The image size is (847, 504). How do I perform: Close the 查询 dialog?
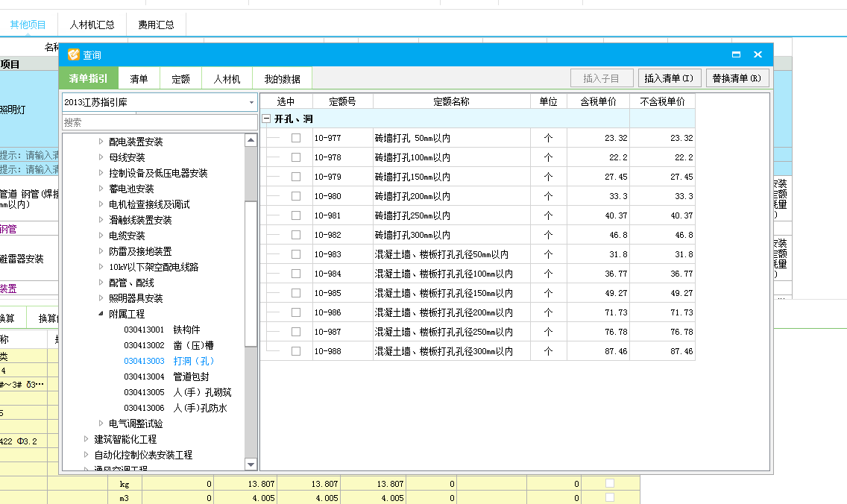758,54
